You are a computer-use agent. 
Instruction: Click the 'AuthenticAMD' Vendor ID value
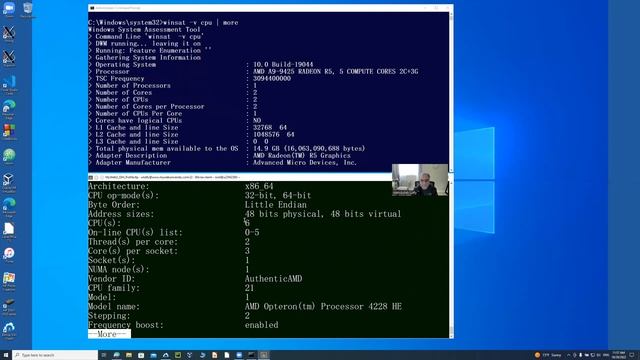click(273, 279)
